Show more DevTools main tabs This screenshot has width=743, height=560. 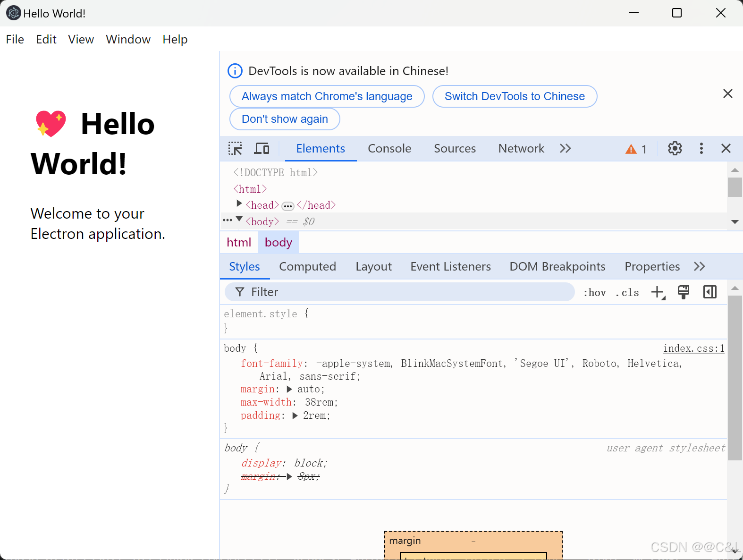(566, 149)
